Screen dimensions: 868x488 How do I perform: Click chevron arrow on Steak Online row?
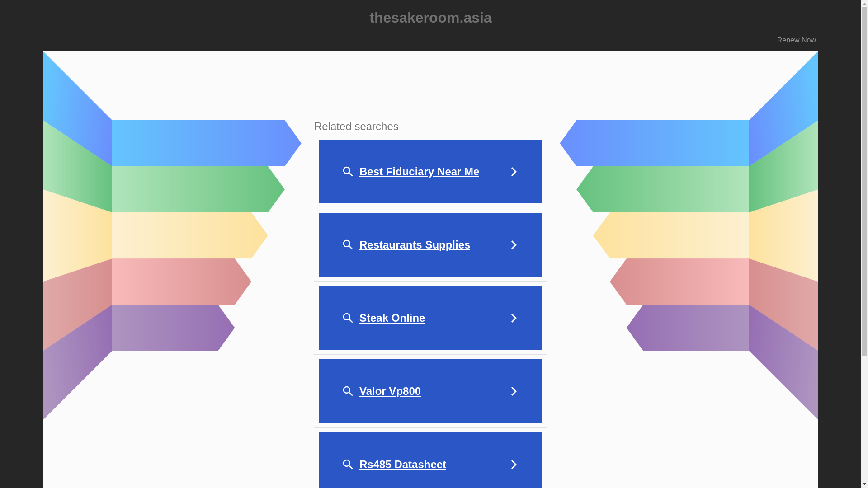coord(514,318)
